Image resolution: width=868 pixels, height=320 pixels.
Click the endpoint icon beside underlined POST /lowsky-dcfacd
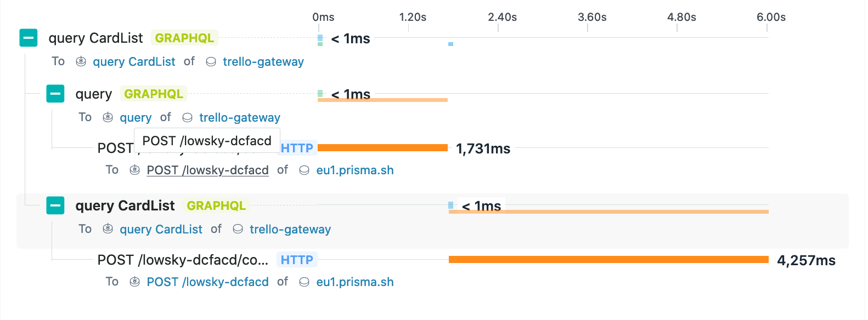click(x=134, y=170)
